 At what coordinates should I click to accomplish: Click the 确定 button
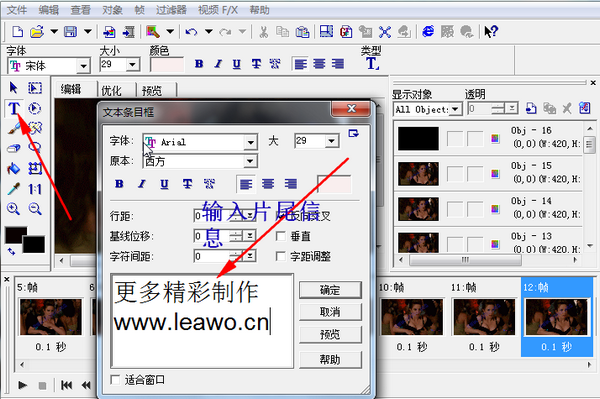point(330,290)
